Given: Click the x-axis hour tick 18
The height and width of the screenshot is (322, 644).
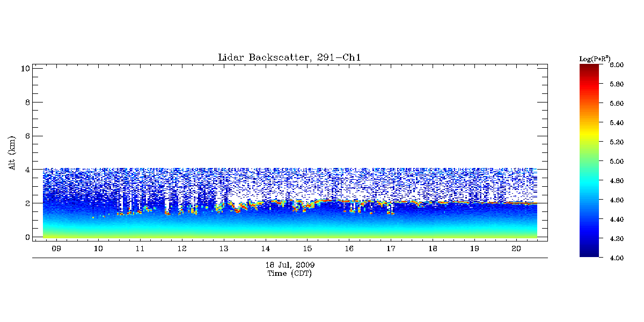Looking at the screenshot, I should (x=433, y=249).
